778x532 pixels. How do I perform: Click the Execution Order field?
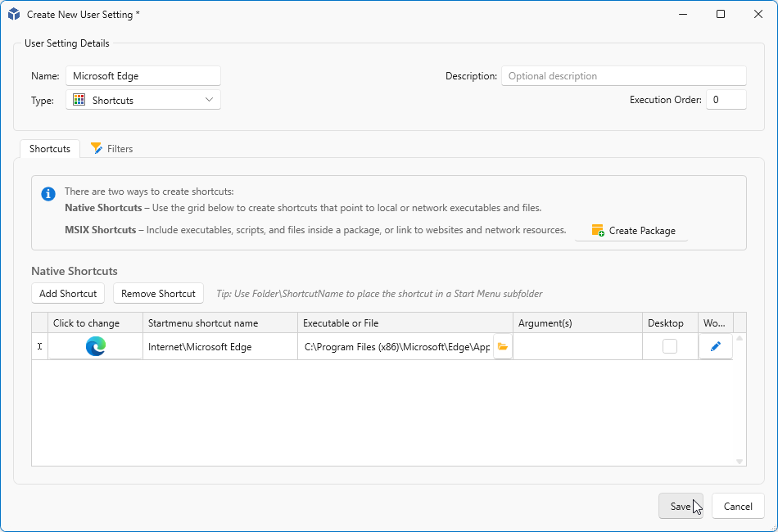(726, 100)
